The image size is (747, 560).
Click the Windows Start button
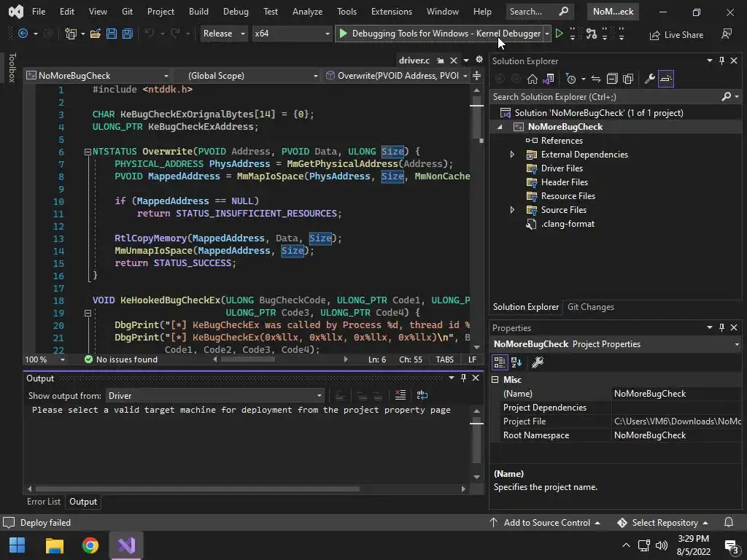click(x=18, y=545)
